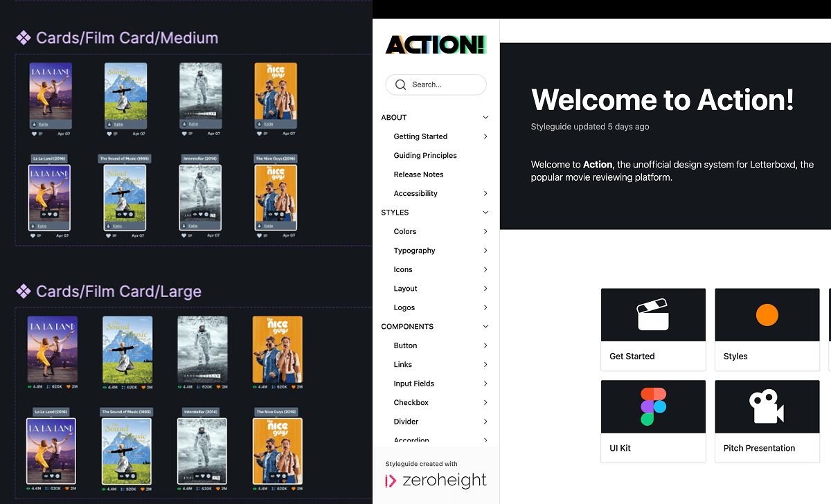
Task: Open the Input Fields component page
Action: pyautogui.click(x=414, y=384)
